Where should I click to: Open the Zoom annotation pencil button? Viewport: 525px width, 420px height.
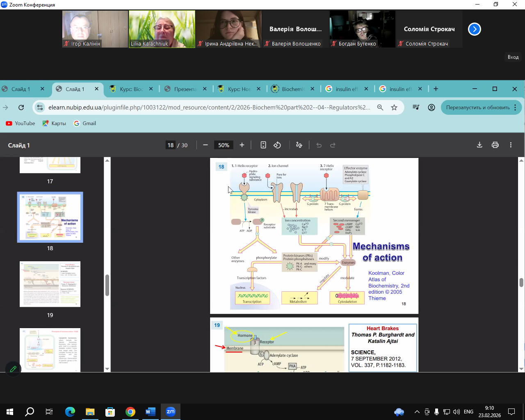13,369
